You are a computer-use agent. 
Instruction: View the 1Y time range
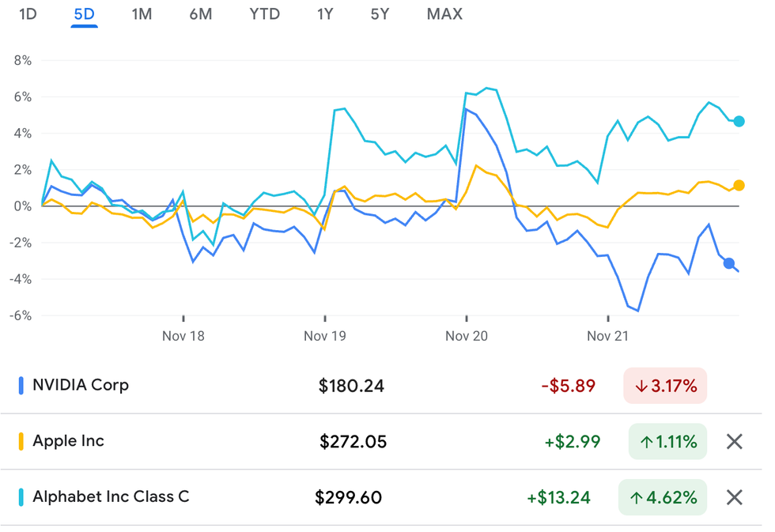[x=324, y=14]
